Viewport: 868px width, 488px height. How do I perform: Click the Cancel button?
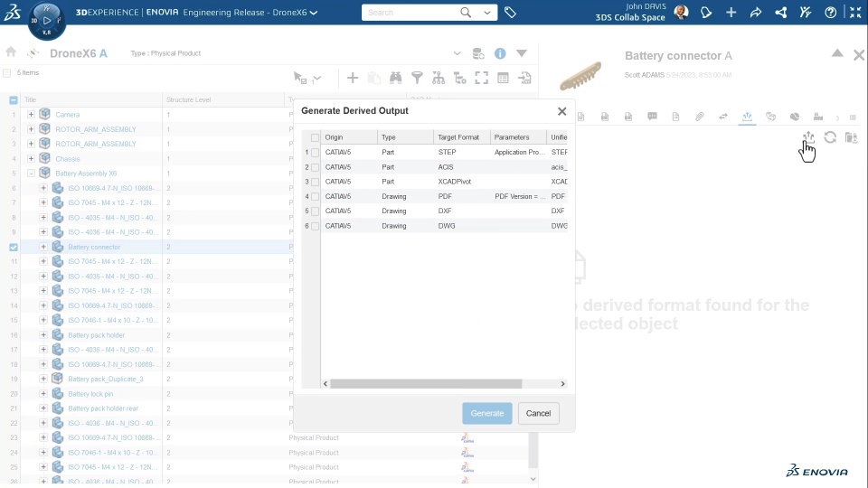pos(538,413)
